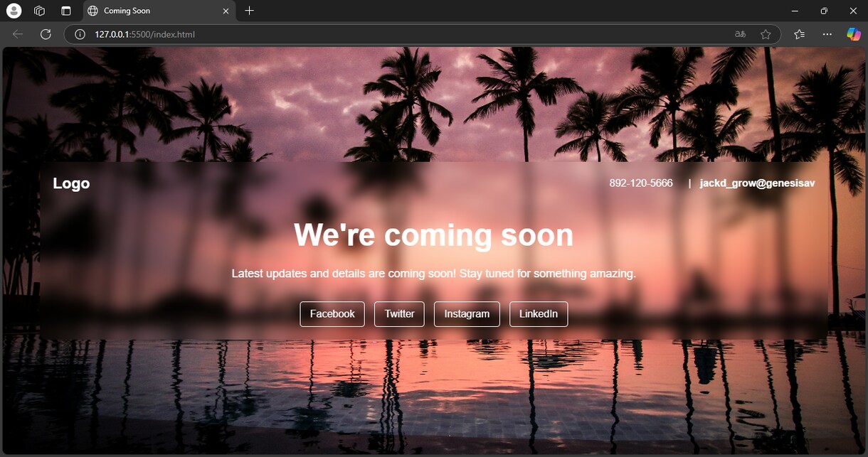Screen dimensions: 868x457
Task: Open the browser profile avatar icon
Action: pos(14,11)
